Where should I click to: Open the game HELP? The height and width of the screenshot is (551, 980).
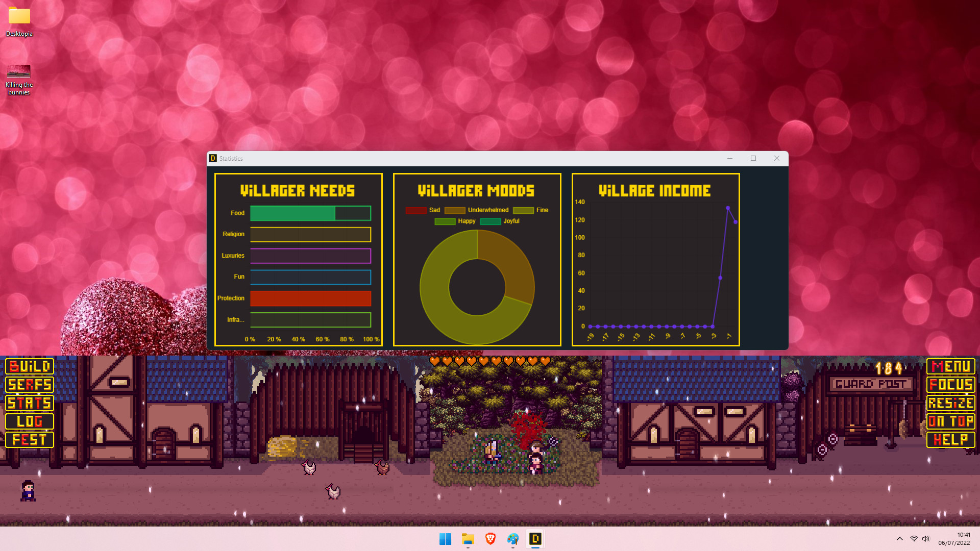click(950, 440)
